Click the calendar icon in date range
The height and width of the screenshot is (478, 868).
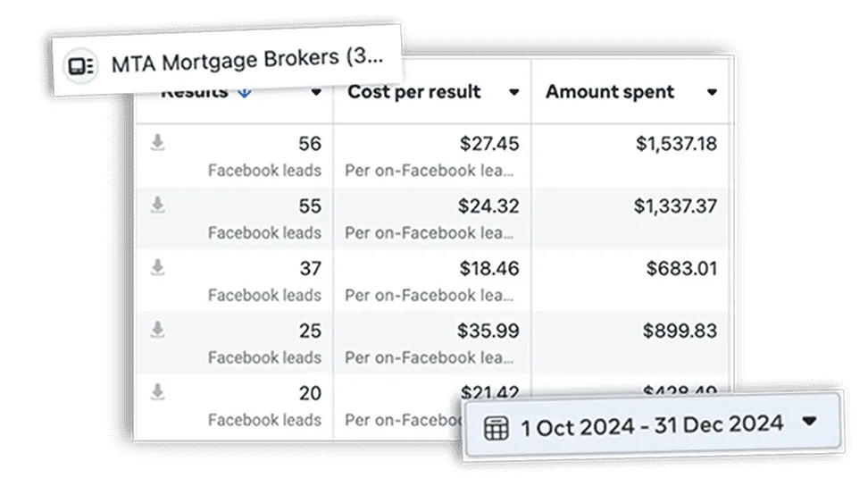496,429
